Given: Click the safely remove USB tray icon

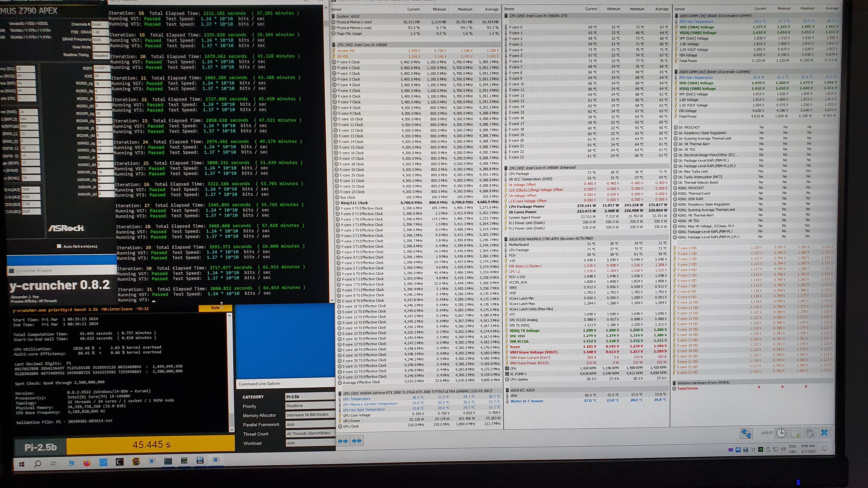Looking at the screenshot, I should pyautogui.click(x=768, y=449).
